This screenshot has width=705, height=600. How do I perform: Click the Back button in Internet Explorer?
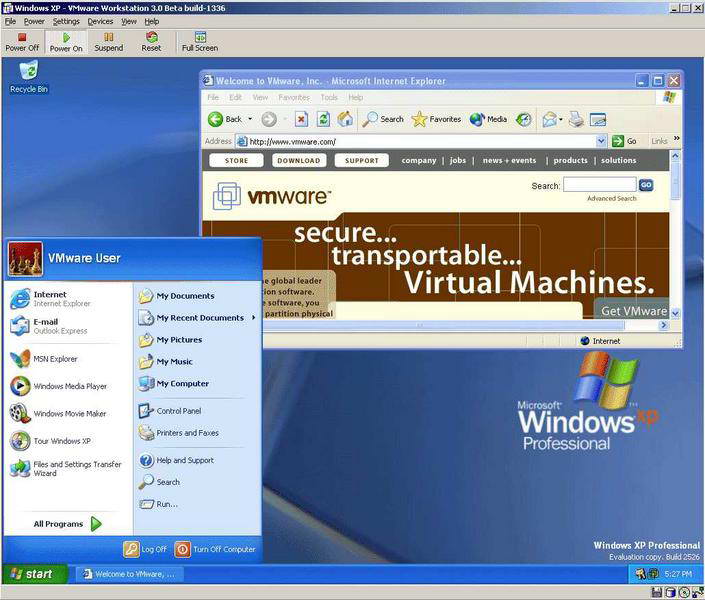(225, 119)
